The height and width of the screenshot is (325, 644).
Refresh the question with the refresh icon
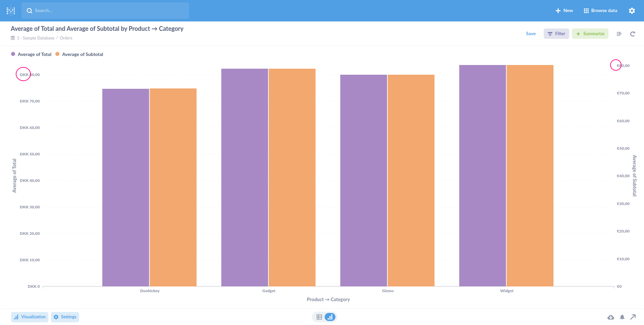click(x=633, y=34)
